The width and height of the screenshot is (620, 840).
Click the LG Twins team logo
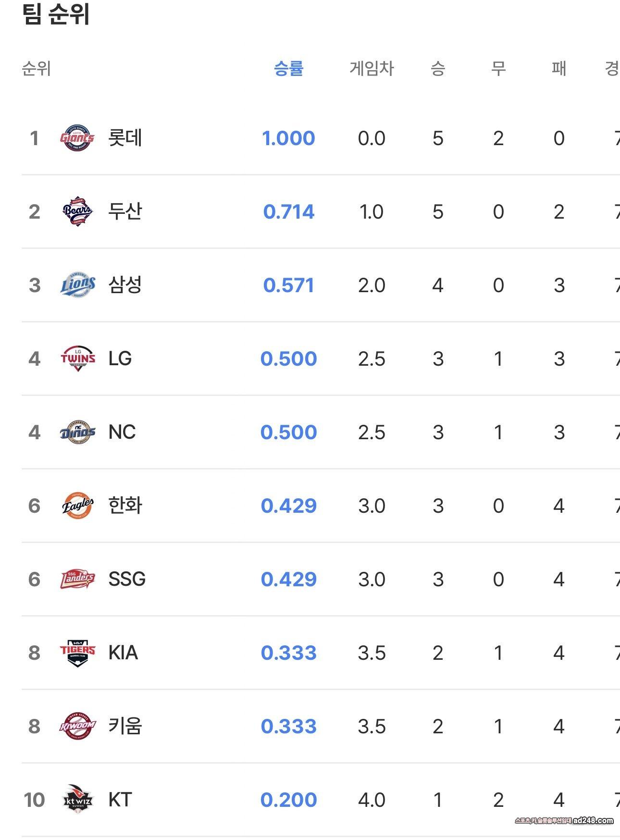[x=77, y=358]
